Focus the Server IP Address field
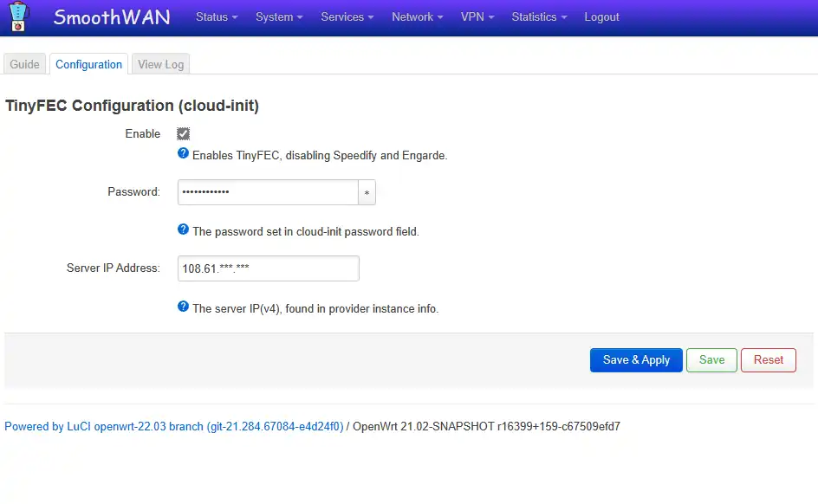 click(x=268, y=268)
